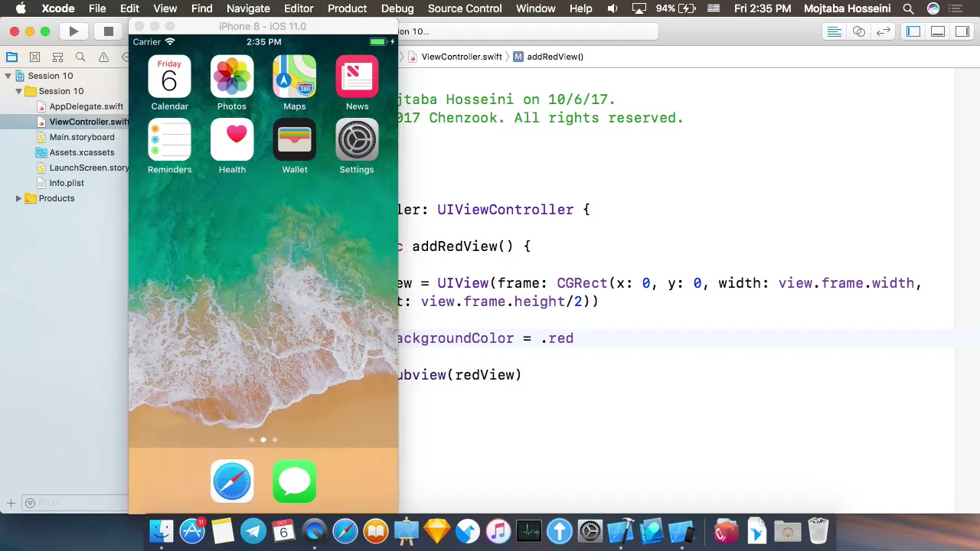Expand the Products folder
Screen dimensions: 980x551
click(19, 198)
